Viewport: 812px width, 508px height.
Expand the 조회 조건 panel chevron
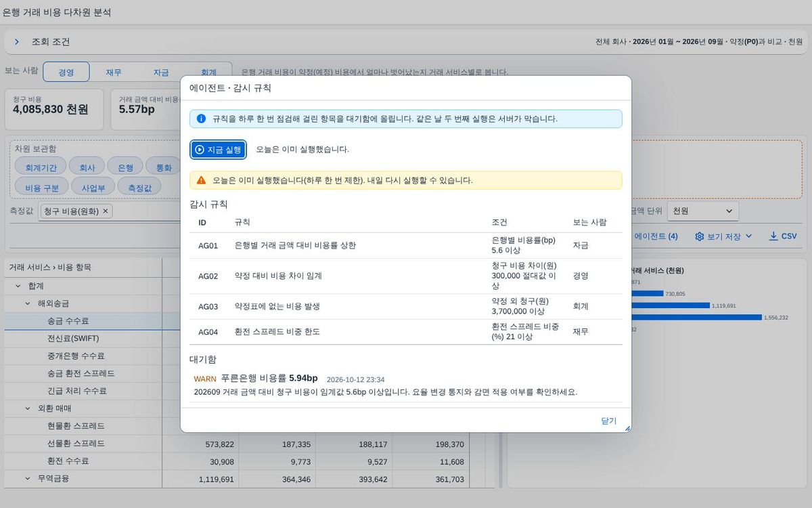pos(17,42)
